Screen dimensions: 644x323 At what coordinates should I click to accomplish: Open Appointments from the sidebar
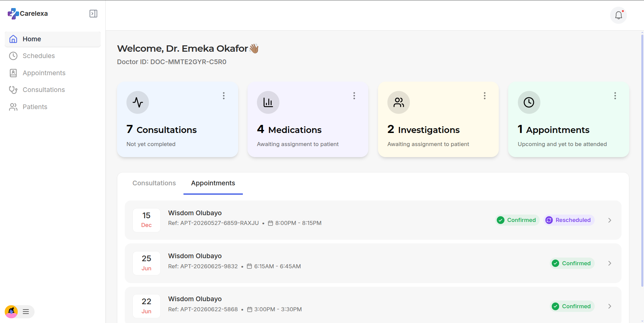(53, 73)
